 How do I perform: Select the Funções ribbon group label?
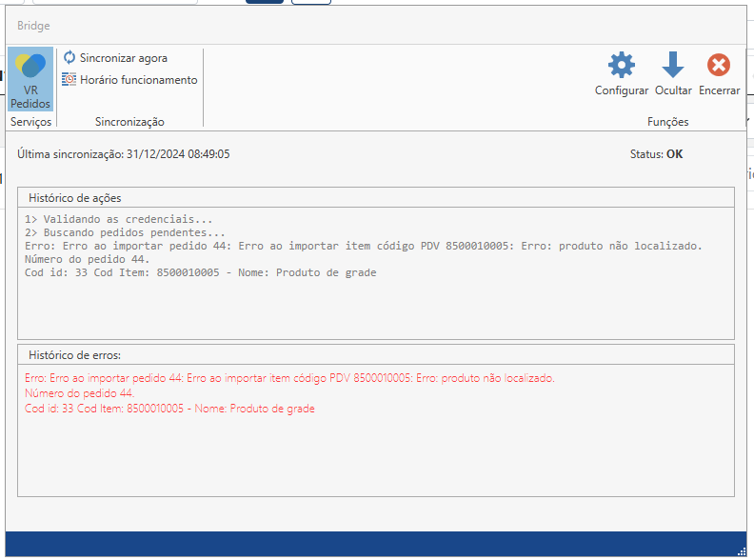coord(667,122)
